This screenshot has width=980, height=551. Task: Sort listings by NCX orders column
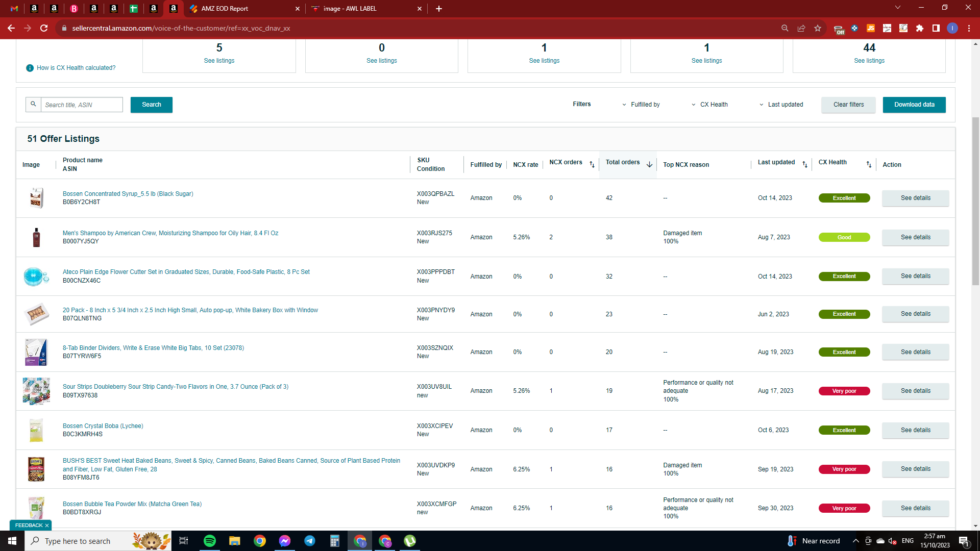tap(592, 164)
